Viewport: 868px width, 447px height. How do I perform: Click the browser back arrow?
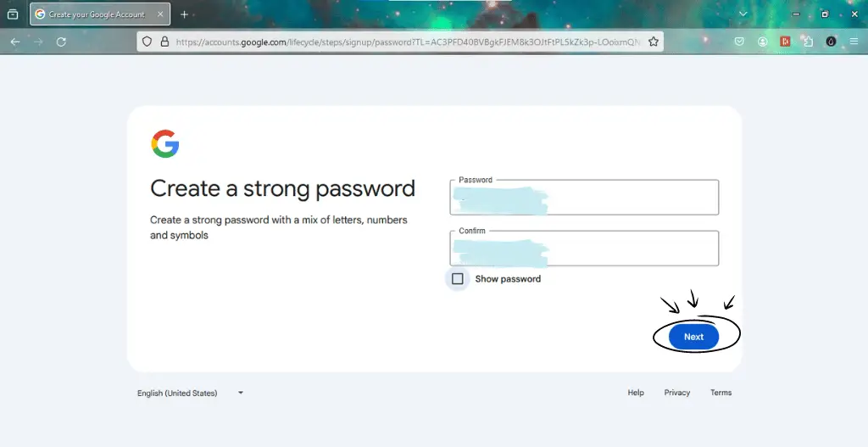coord(15,42)
